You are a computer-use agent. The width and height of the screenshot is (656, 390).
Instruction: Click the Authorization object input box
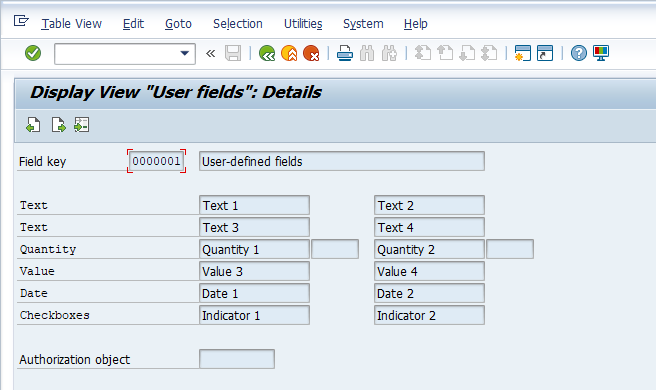tap(237, 359)
